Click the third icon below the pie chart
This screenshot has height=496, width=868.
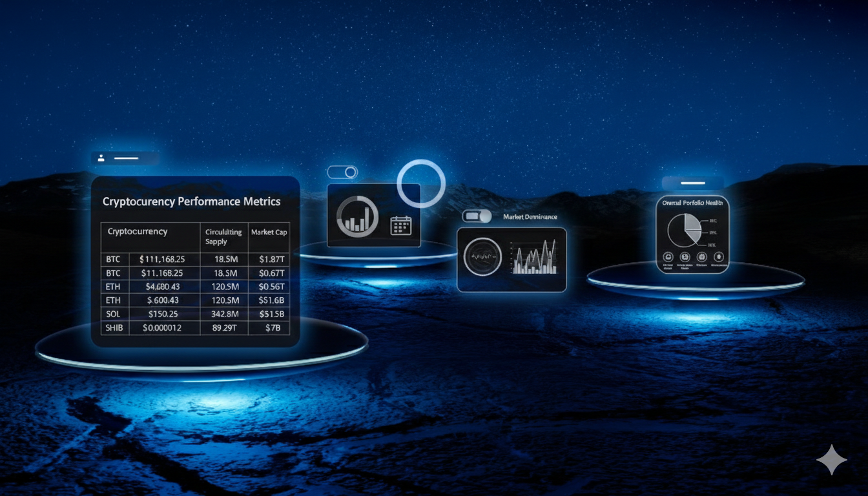[701, 256]
